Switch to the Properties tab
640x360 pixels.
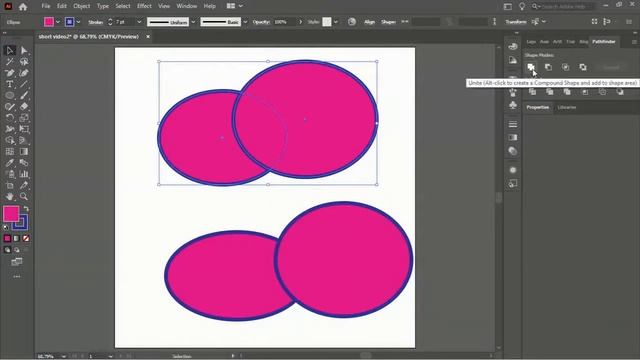click(538, 107)
